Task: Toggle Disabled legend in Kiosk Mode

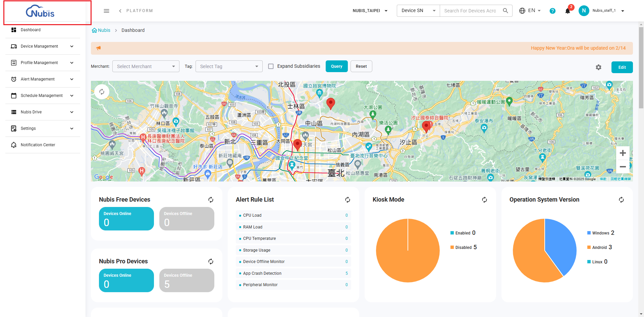Action: (464, 247)
